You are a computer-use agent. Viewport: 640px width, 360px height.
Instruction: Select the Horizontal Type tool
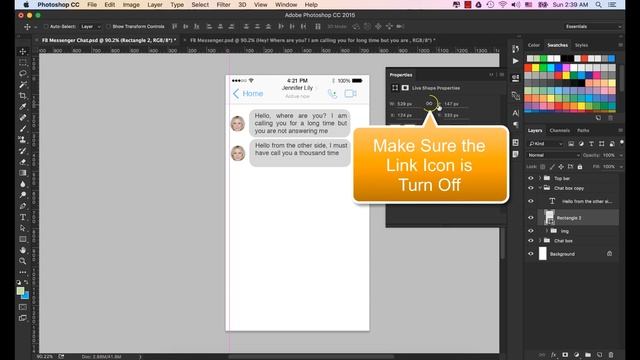pos(23,217)
